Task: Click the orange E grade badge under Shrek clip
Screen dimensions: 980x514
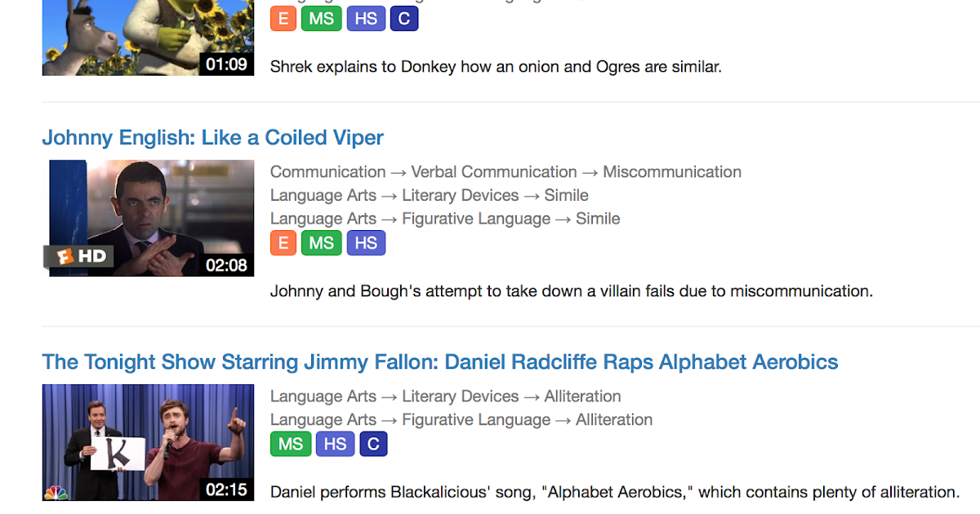Action: pyautogui.click(x=283, y=18)
